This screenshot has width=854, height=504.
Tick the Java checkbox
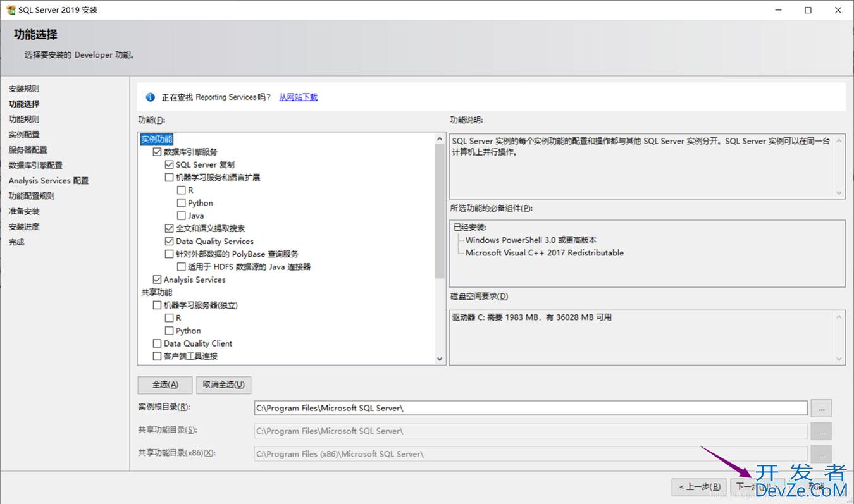coord(182,216)
